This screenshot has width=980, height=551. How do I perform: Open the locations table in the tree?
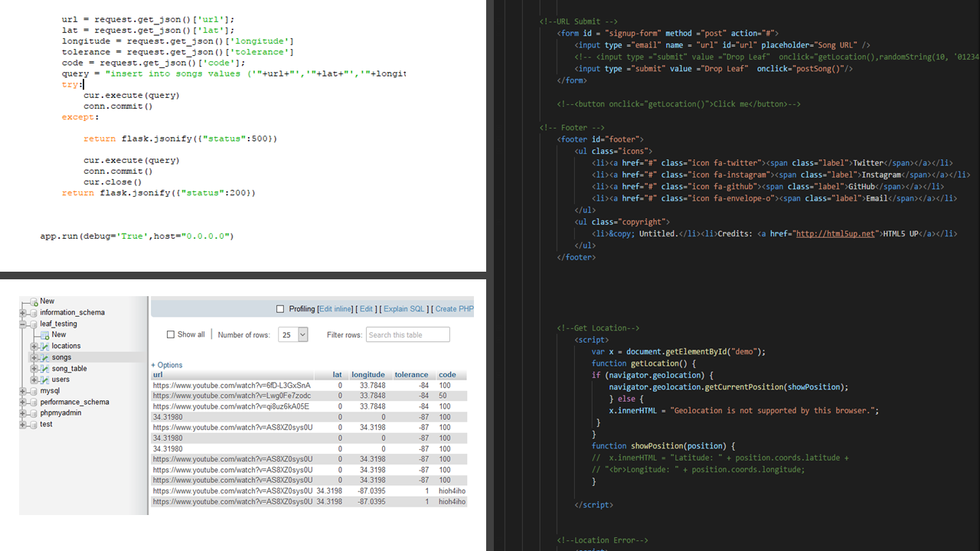tap(66, 346)
